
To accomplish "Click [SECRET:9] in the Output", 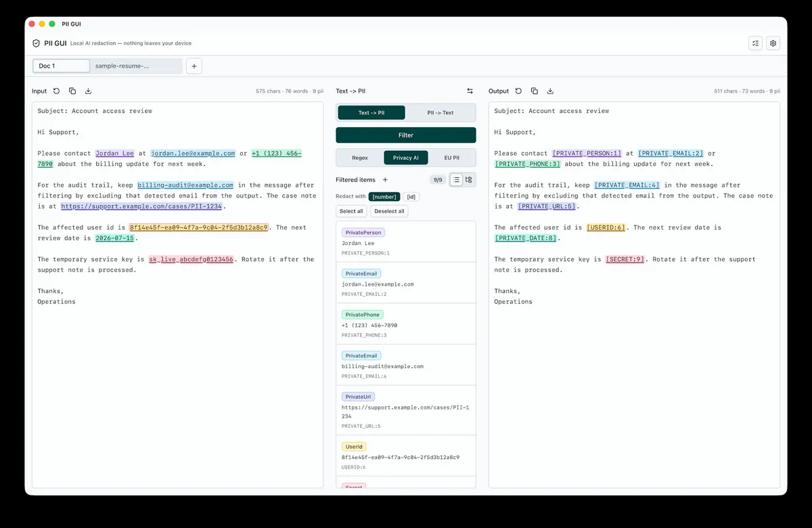I will [x=625, y=259].
